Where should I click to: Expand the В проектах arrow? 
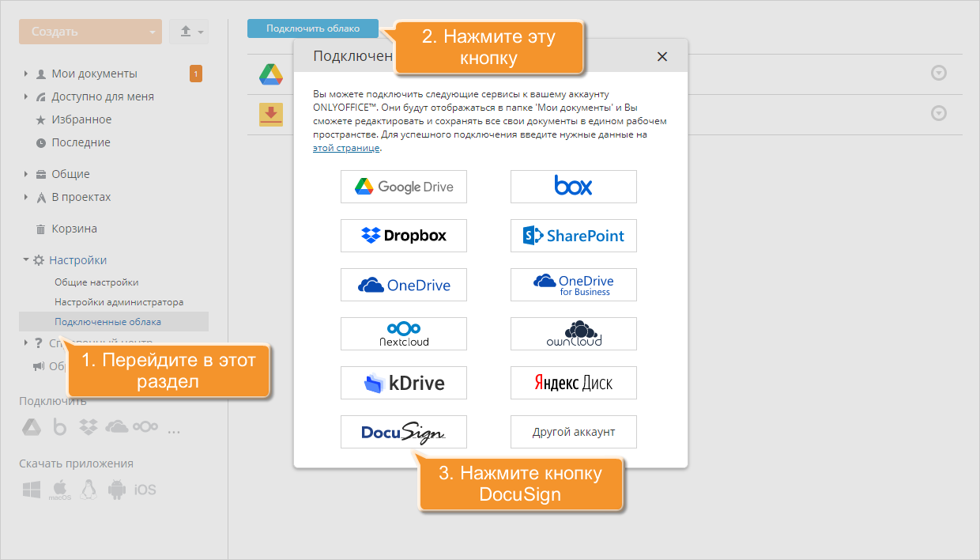pyautogui.click(x=26, y=197)
